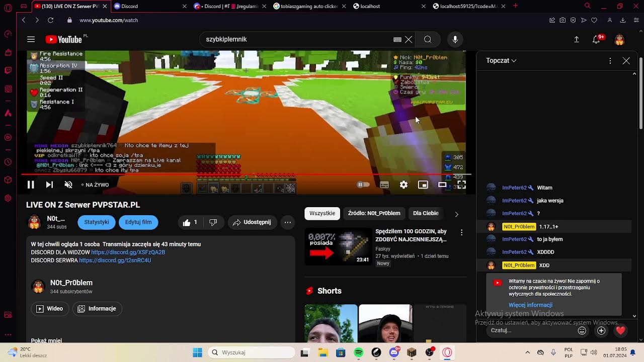Select Dla Ciebie filter chip
Viewport: 644px width, 362px height.
426,213
